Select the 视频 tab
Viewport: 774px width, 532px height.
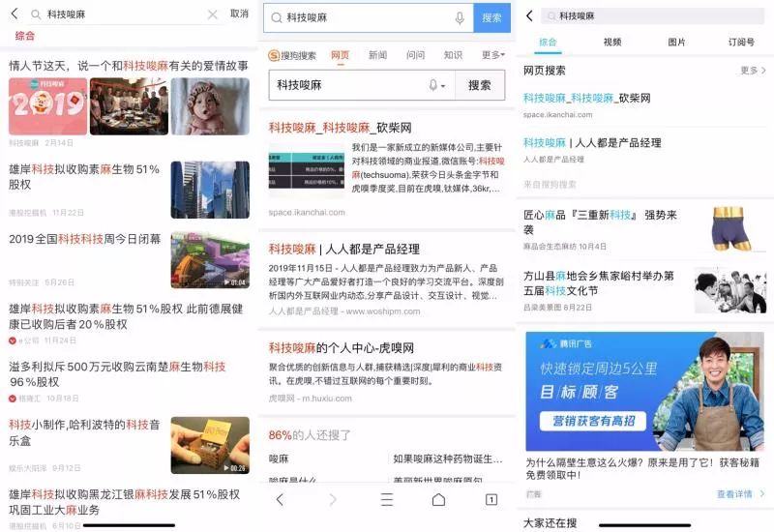(612, 42)
